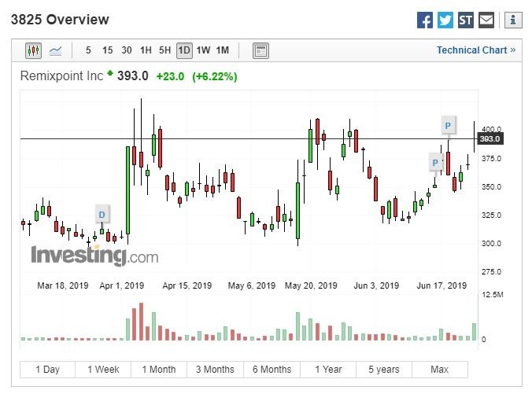
Task: Select 1W interval
Action: click(203, 50)
